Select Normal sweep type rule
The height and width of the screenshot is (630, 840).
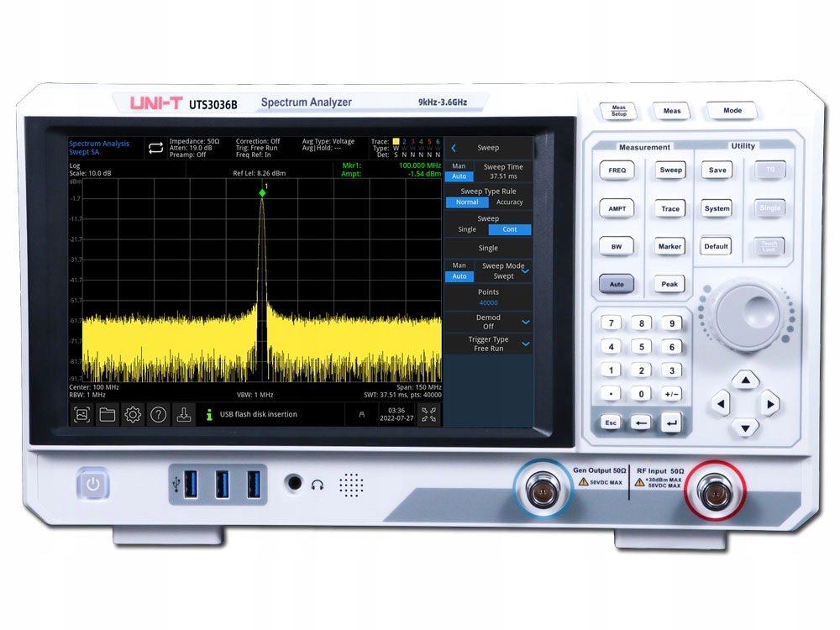[467, 202]
